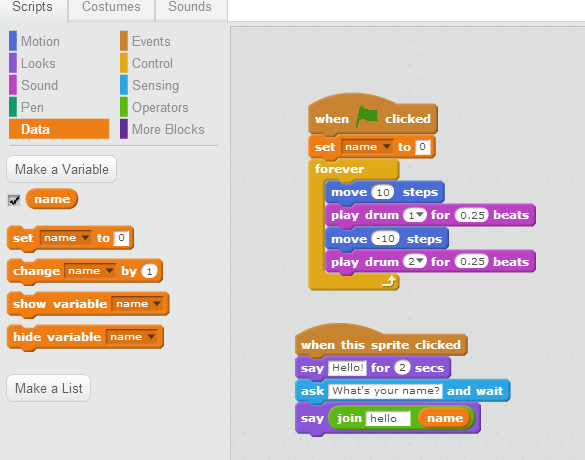
Task: Open drum 1 dropdown in play drum block
Action: pos(414,215)
